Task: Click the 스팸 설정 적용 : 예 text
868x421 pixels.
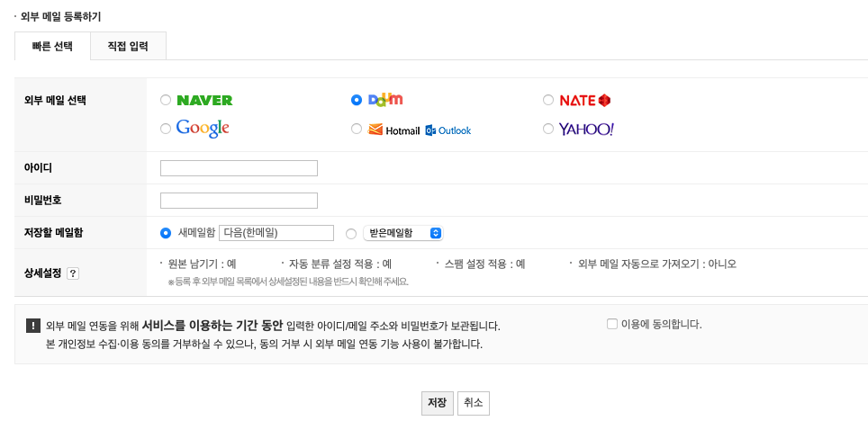Action: [x=485, y=264]
